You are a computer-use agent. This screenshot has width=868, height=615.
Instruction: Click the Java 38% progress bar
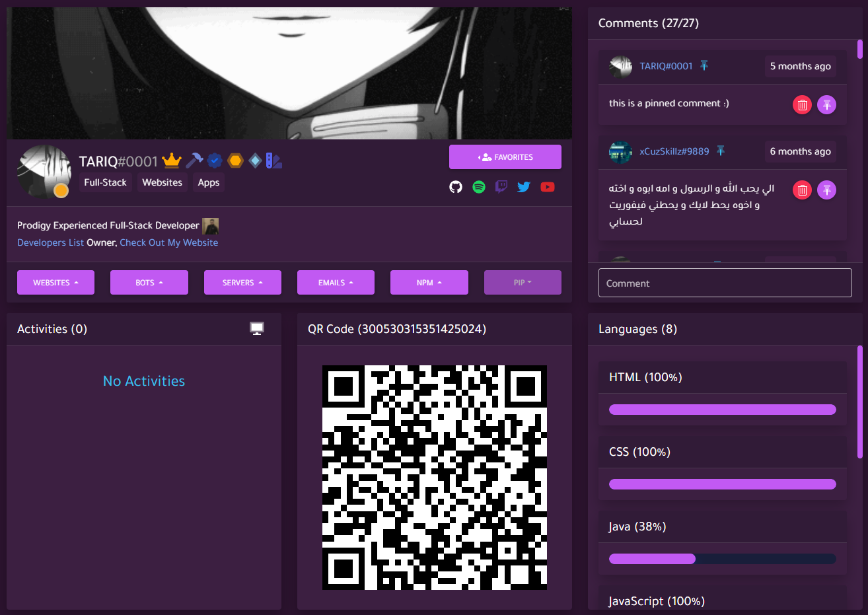click(x=723, y=559)
